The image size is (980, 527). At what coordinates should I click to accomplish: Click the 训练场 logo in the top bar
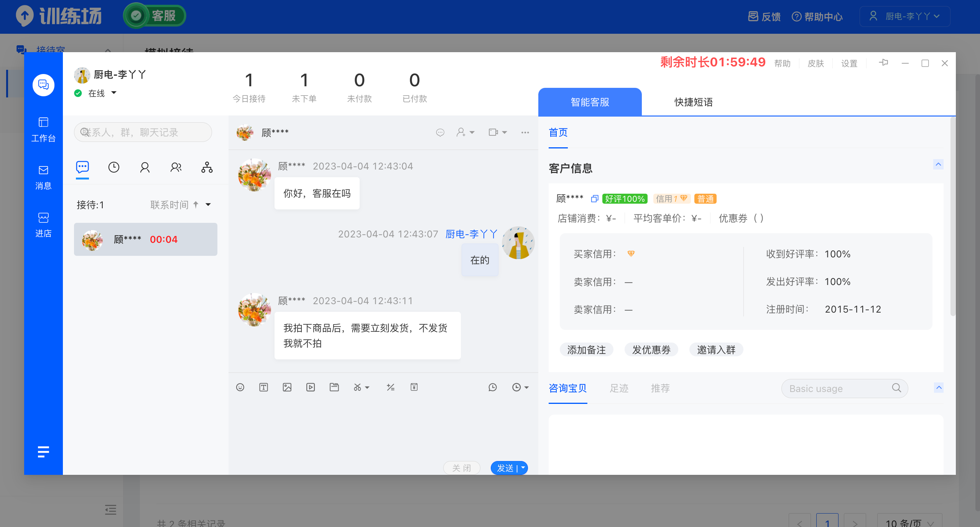(x=59, y=16)
